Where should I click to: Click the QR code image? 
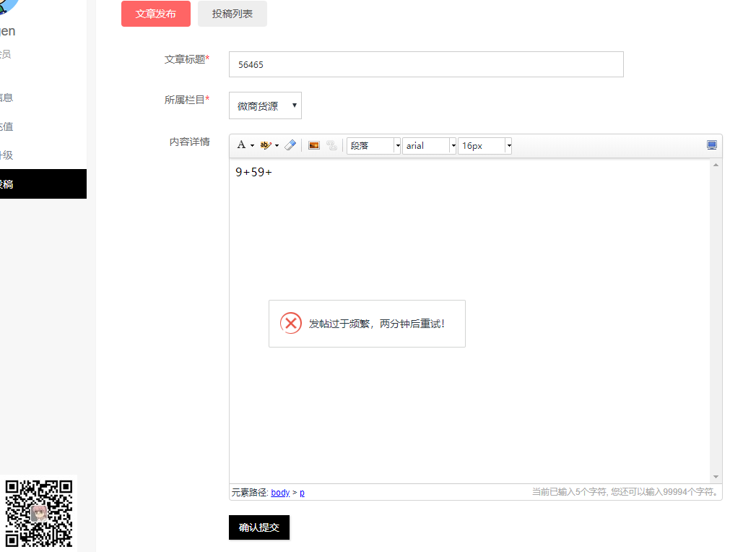click(x=39, y=513)
